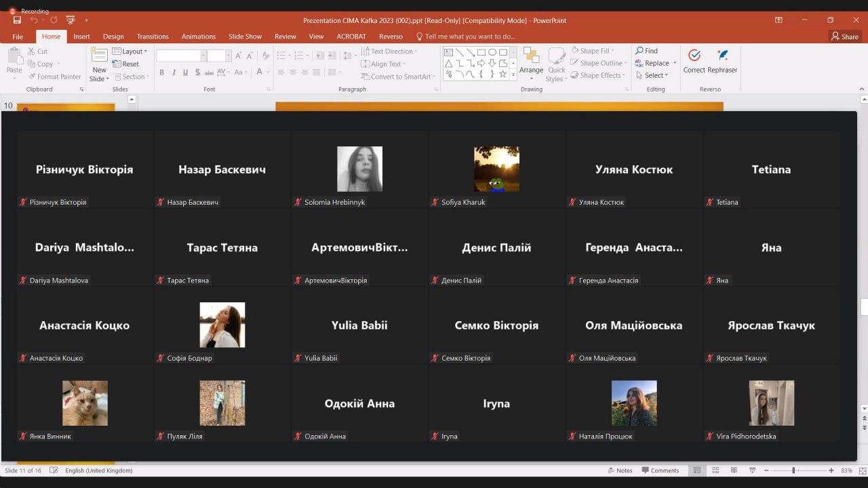868x488 pixels.
Task: Switch to Slide Sorter view icon
Action: (x=715, y=470)
